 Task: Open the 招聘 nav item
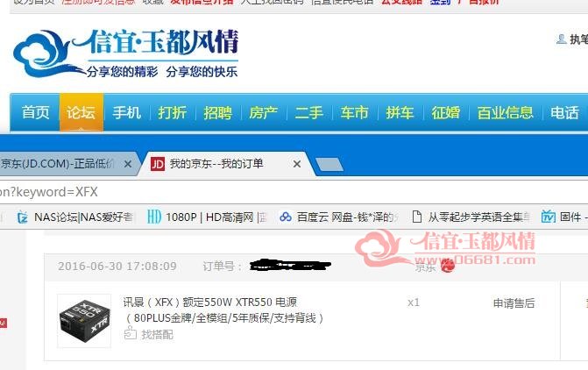pyautogui.click(x=218, y=112)
